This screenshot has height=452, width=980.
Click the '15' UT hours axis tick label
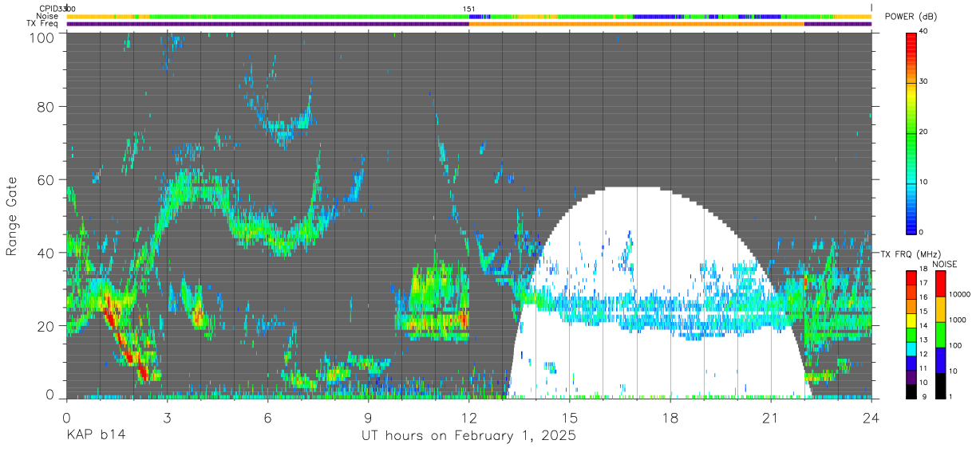click(570, 417)
